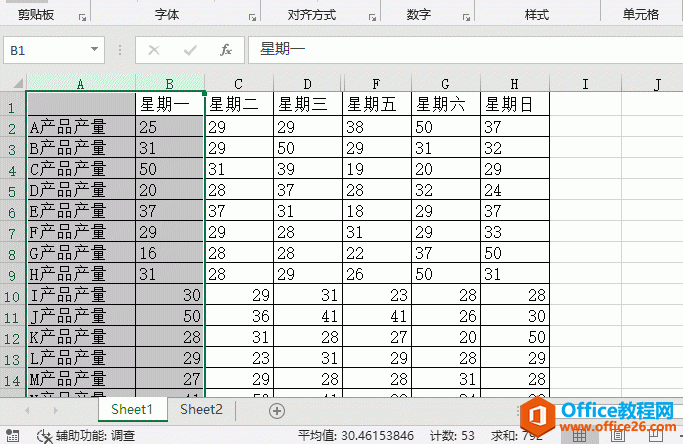Image resolution: width=683 pixels, height=444 pixels.
Task: Click cell K产品产量
Action: pyautogui.click(x=81, y=337)
